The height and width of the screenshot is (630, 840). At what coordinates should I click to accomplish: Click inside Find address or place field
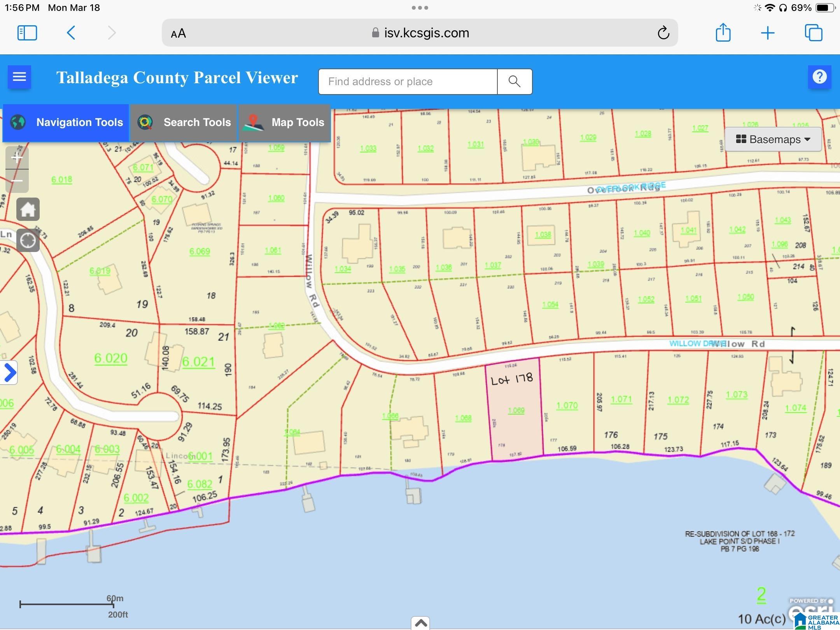408,82
